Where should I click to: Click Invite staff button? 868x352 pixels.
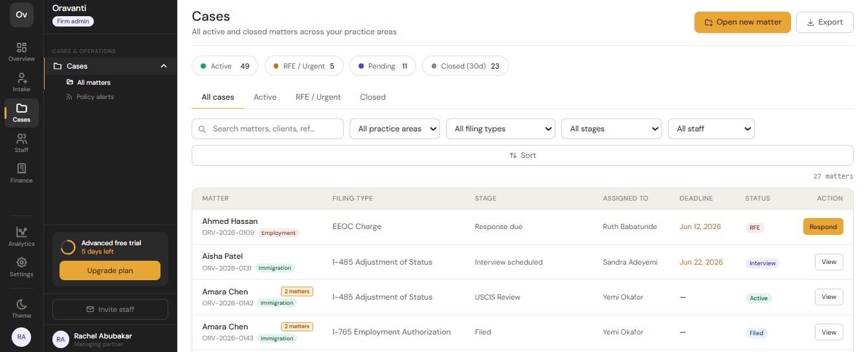tap(110, 309)
